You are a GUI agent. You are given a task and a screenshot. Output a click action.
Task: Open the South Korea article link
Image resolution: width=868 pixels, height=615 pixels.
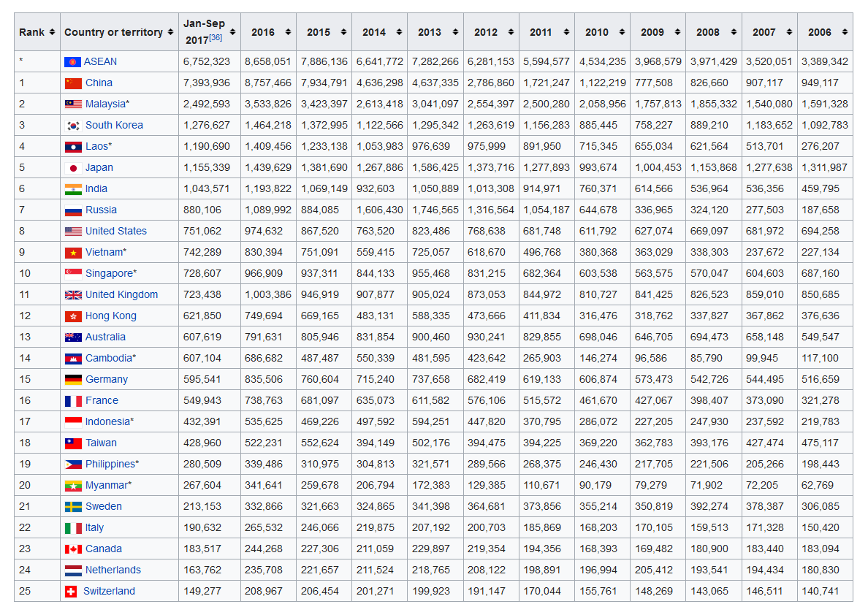click(x=114, y=126)
